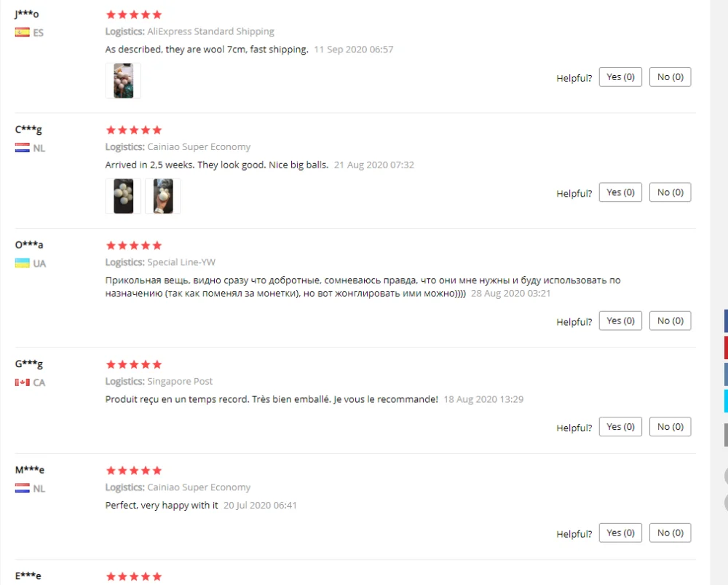The height and width of the screenshot is (585, 728).
Task: Vote Yes on O***a's Ukrainian review
Action: click(620, 321)
